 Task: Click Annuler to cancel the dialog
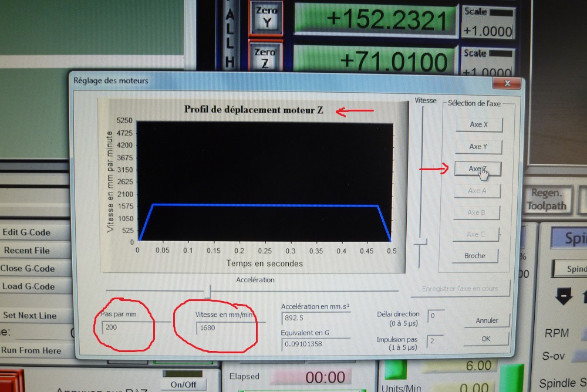[486, 320]
